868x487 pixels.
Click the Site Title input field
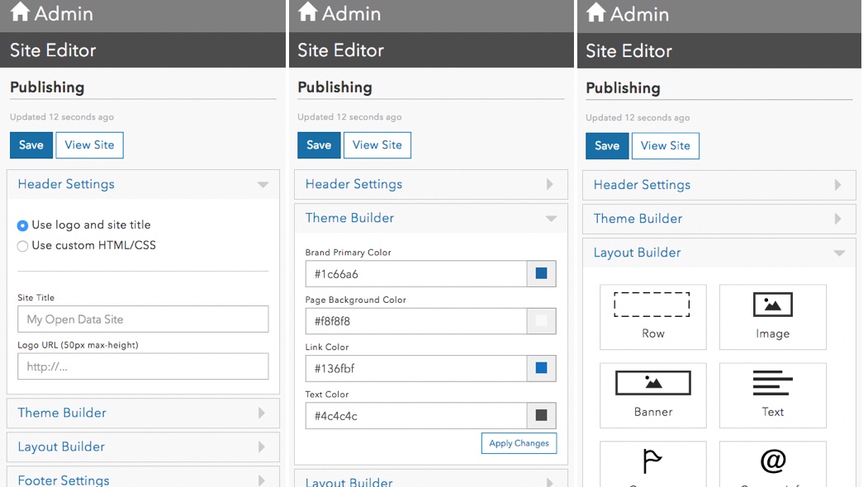143,319
